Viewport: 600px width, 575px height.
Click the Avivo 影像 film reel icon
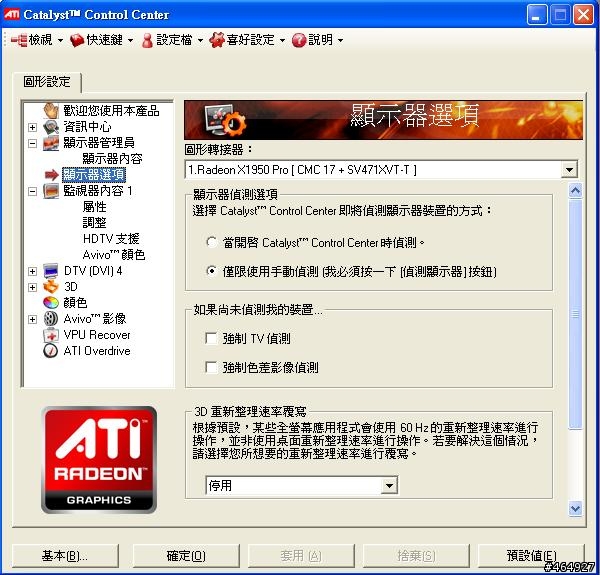(51, 319)
